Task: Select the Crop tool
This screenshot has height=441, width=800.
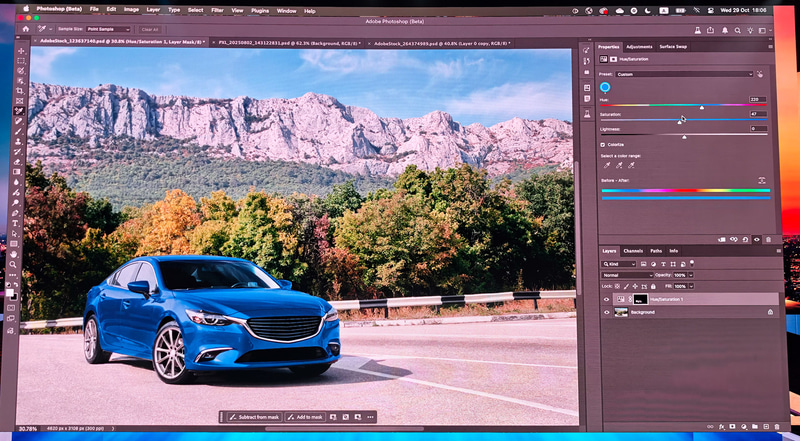Action: [20, 91]
